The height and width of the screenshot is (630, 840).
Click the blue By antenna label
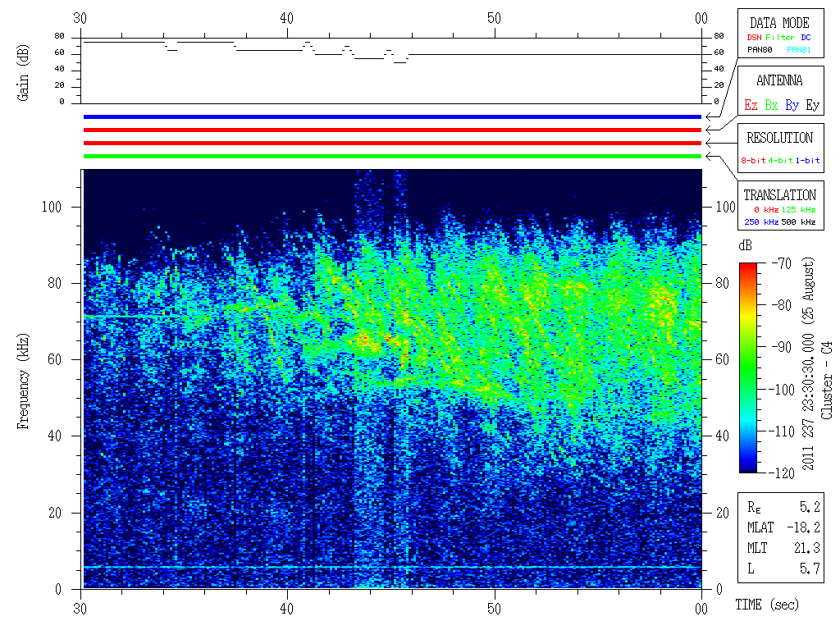[792, 105]
